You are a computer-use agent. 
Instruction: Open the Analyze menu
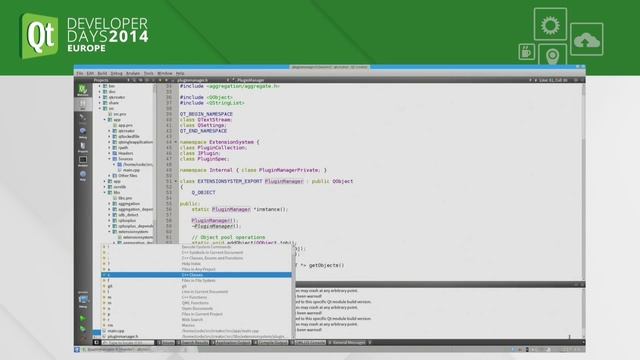click(x=133, y=73)
